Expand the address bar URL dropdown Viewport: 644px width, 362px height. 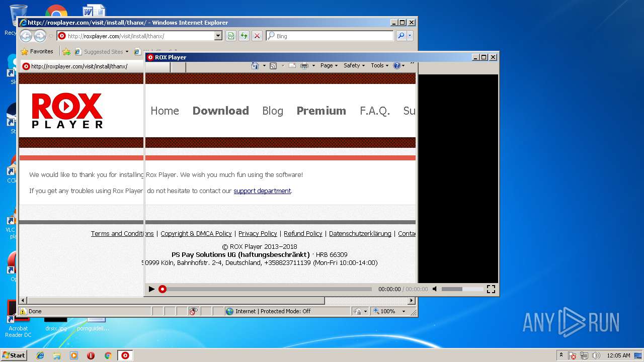coord(218,36)
